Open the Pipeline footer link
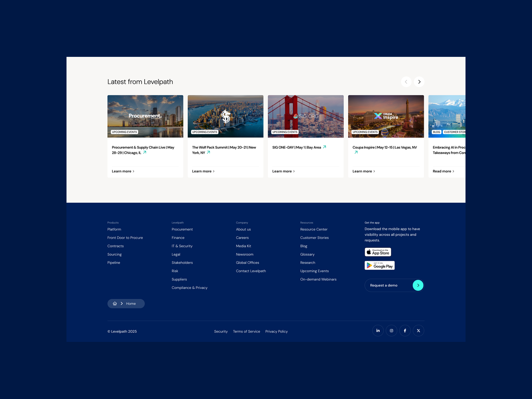 click(x=114, y=263)
